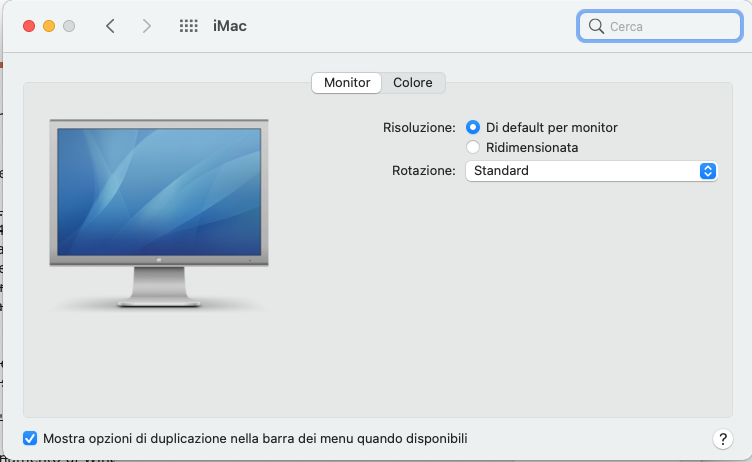The image size is (752, 462).
Task: Minimize the window with yellow button
Action: [x=49, y=26]
